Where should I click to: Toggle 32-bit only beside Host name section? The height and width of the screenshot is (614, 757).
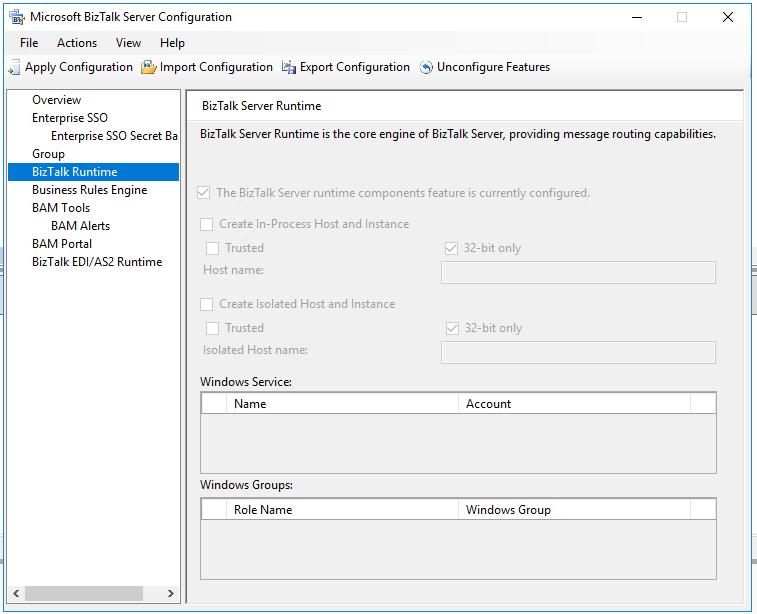pyautogui.click(x=451, y=249)
